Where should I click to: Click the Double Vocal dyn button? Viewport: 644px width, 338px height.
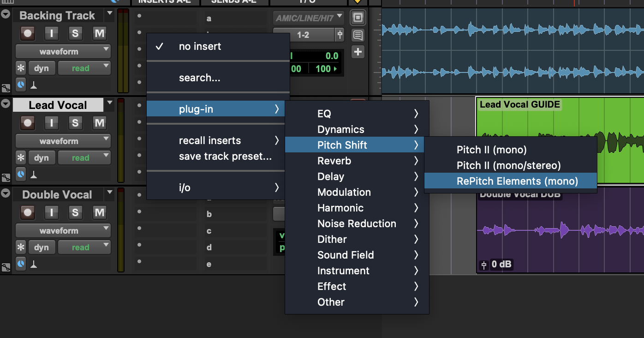[42, 247]
